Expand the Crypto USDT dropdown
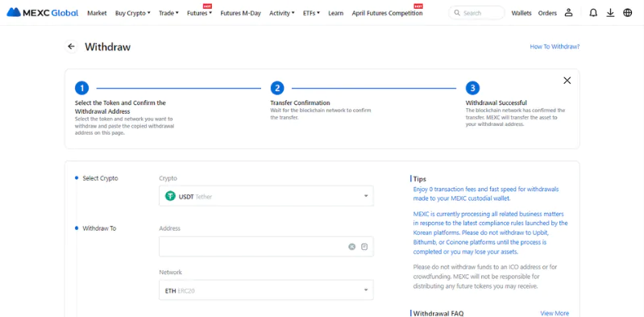 coord(266,196)
